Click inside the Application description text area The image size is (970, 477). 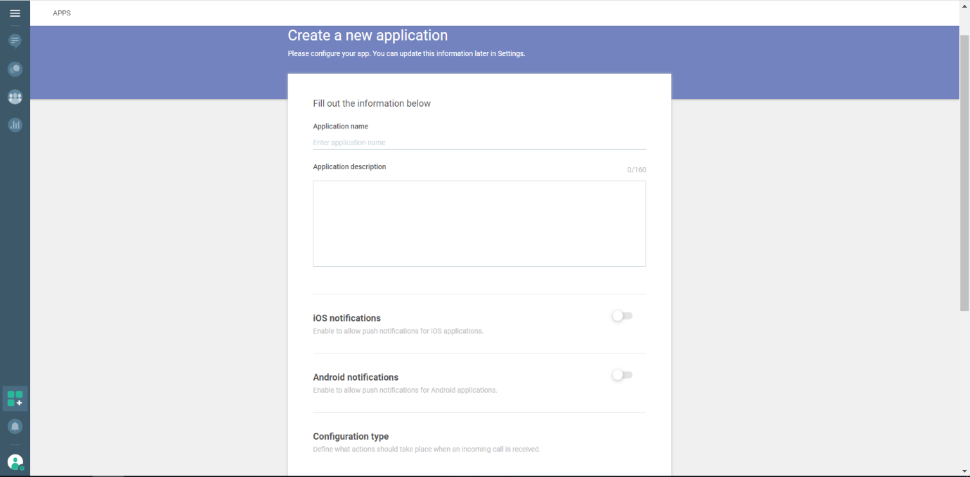[479, 223]
